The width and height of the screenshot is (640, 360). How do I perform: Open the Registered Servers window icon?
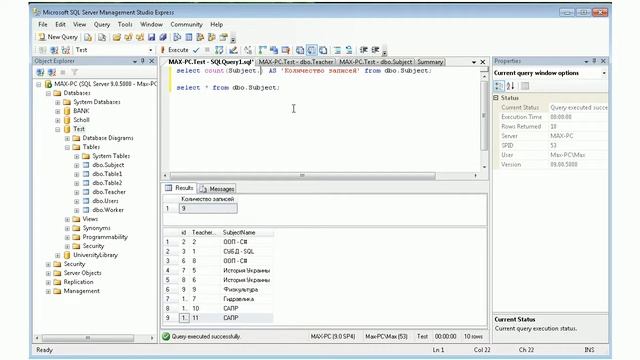[x=177, y=38]
